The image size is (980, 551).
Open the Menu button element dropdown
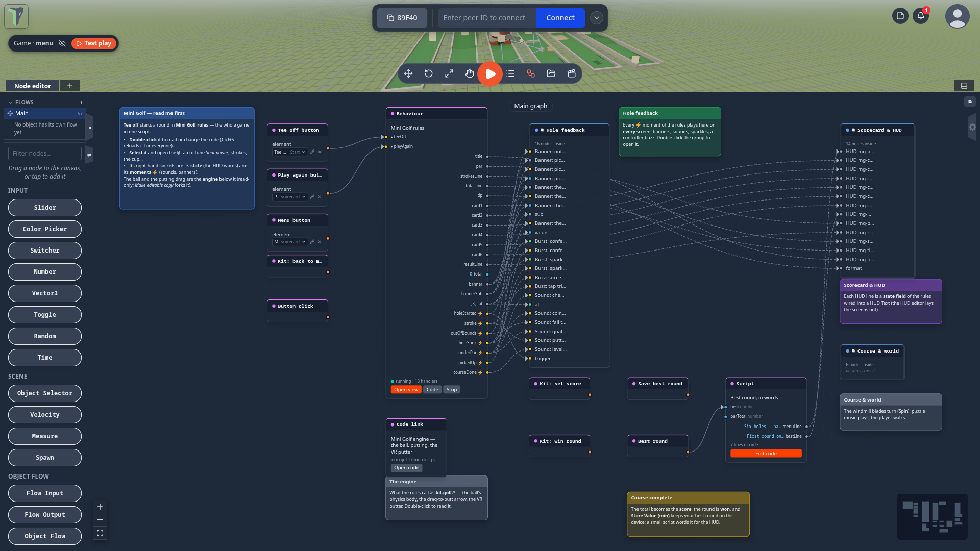click(x=289, y=242)
